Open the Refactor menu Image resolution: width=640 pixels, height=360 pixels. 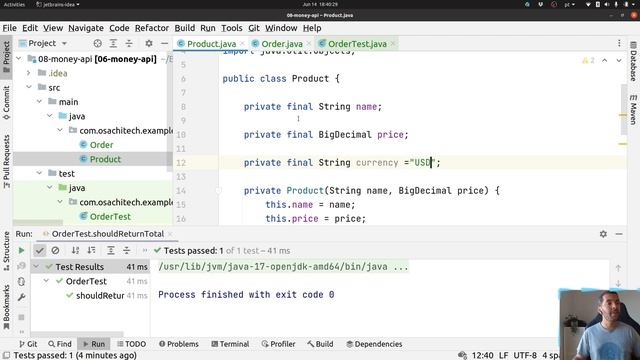coord(152,28)
